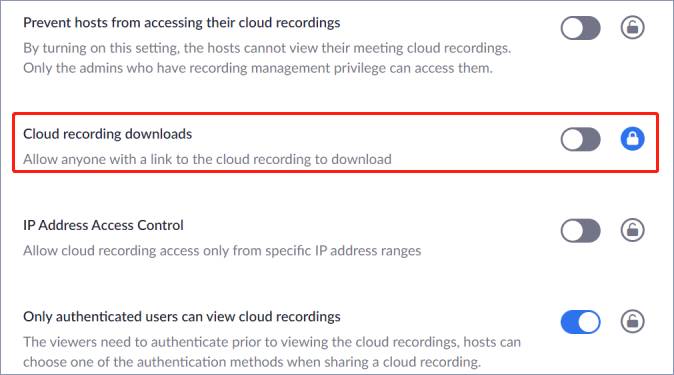Disable Only authenticated users can view recordings
Viewport: 674px width, 375px height.
click(x=580, y=322)
